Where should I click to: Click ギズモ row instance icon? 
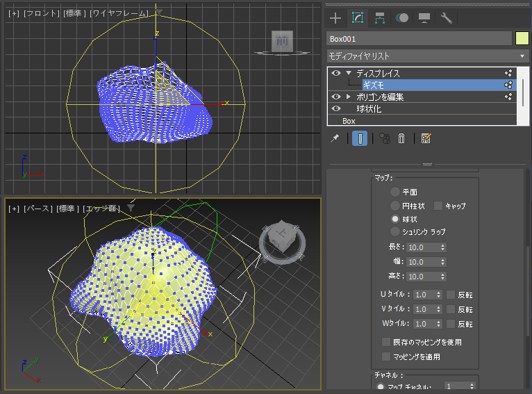(508, 85)
